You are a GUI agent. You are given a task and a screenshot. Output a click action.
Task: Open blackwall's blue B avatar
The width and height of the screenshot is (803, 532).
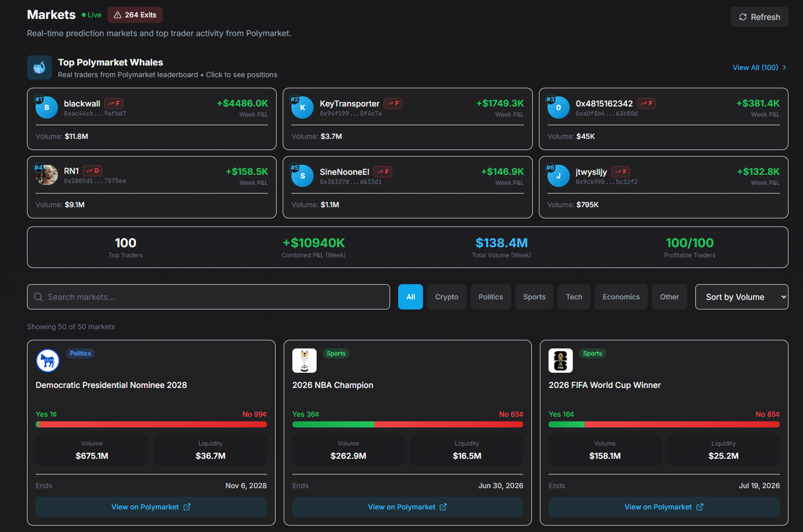point(47,108)
